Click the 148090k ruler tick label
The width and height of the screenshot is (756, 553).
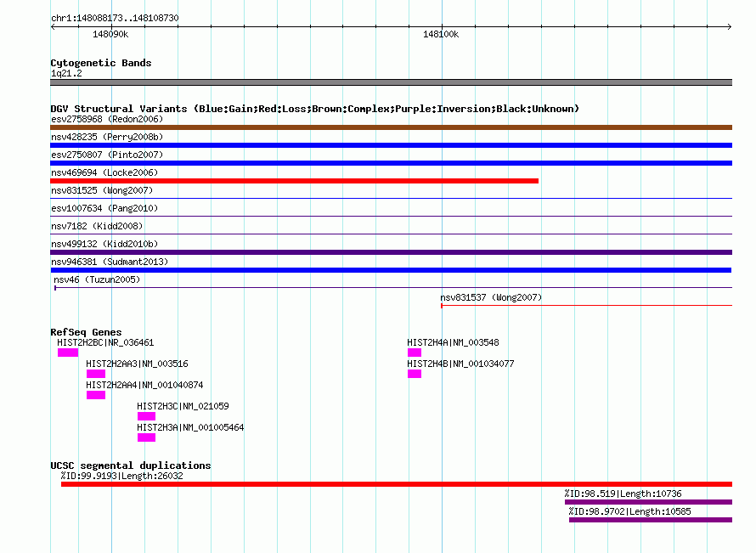pos(110,34)
